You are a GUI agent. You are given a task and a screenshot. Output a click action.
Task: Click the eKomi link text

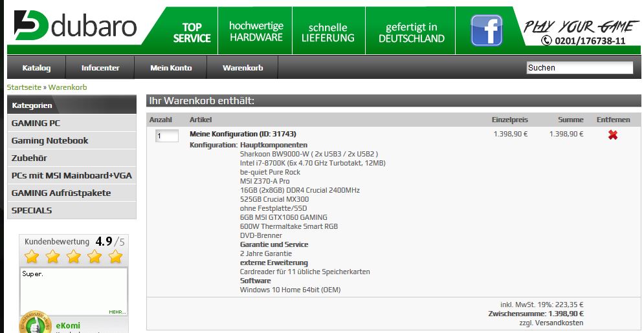pyautogui.click(x=68, y=325)
